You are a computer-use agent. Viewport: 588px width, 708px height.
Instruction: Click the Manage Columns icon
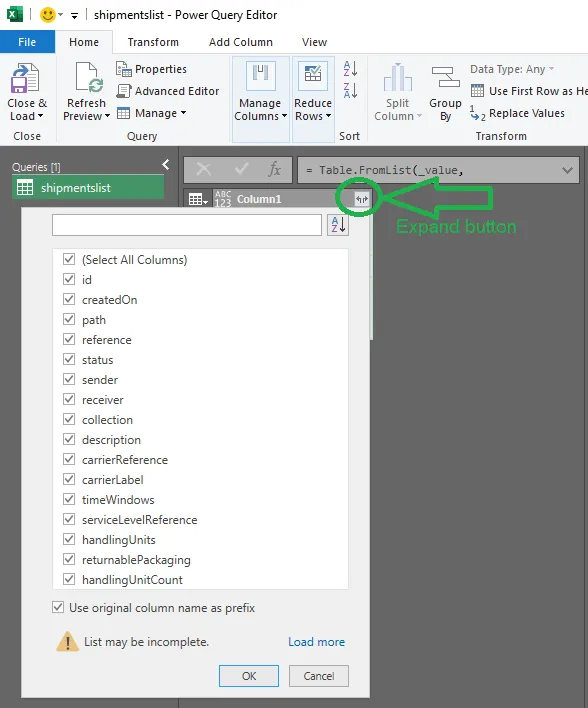click(x=261, y=75)
